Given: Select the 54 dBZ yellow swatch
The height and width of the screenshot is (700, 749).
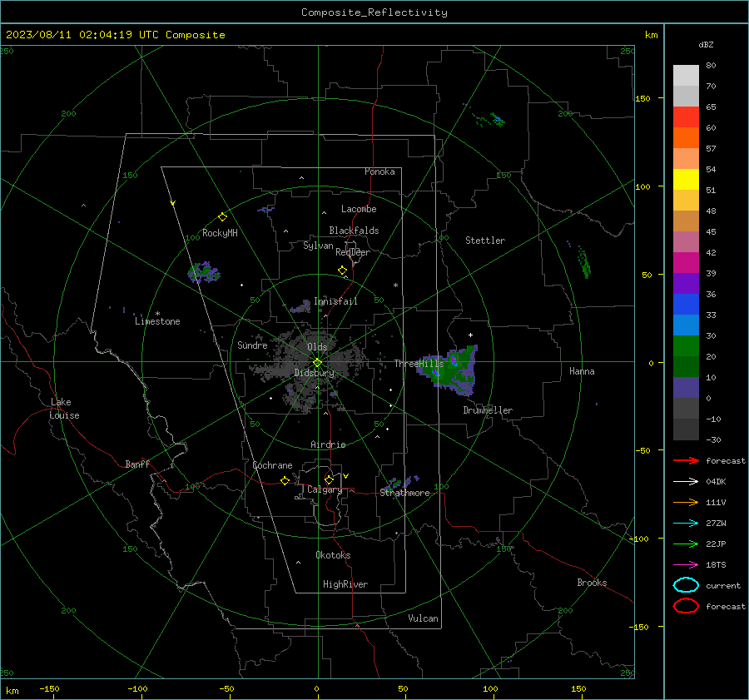Looking at the screenshot, I should tap(686, 179).
